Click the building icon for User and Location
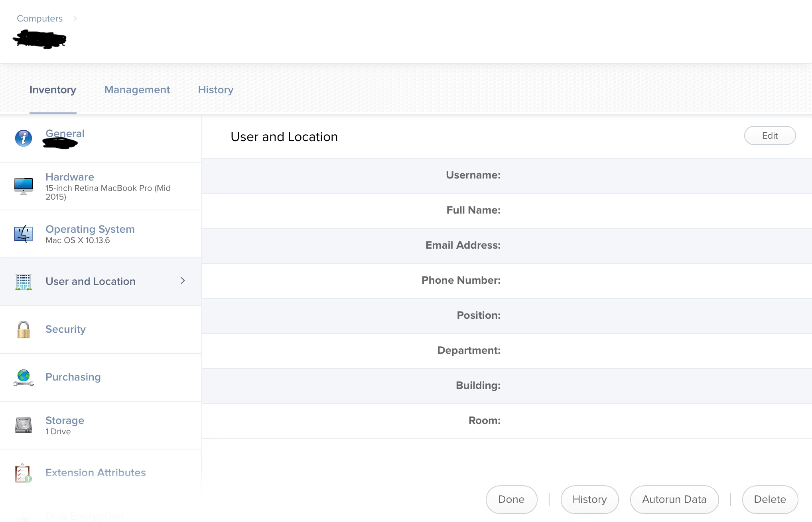This screenshot has height=522, width=812. point(24,282)
